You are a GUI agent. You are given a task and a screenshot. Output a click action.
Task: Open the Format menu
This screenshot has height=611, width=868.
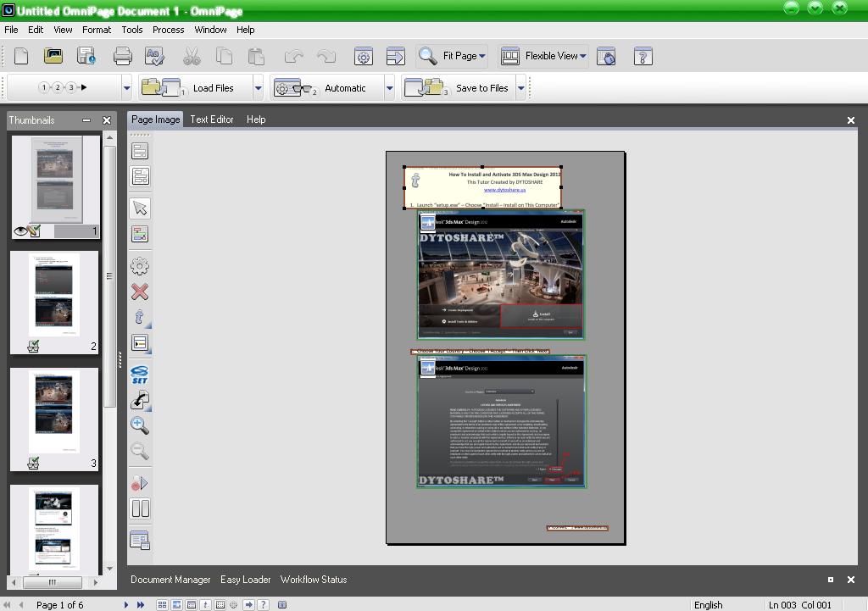pos(97,30)
